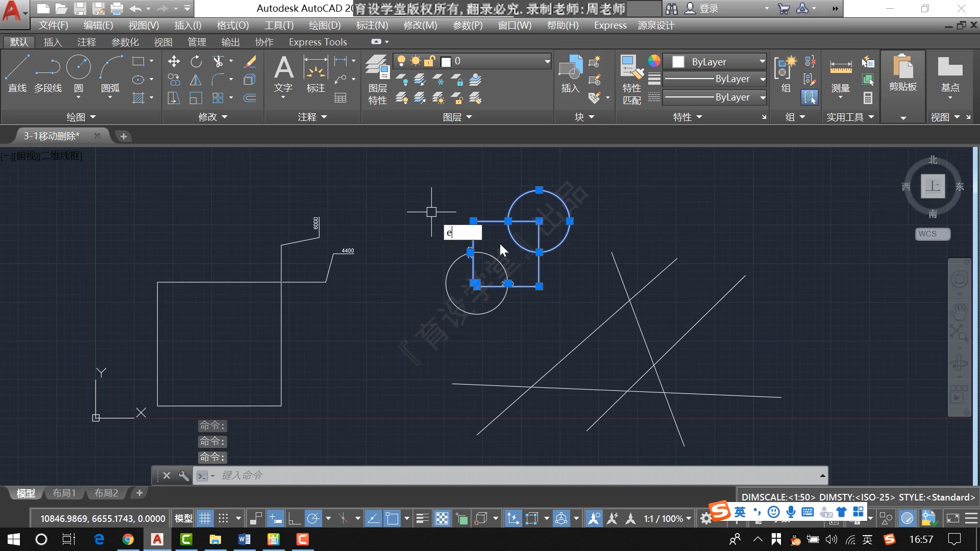
Task: Click the ViewCube 上 top face
Action: coord(933,186)
